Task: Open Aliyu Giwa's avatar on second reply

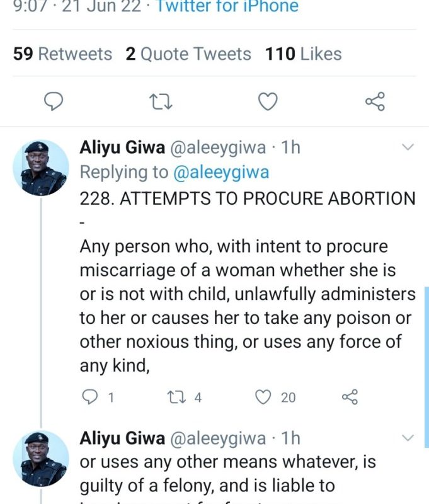Action: [41, 458]
